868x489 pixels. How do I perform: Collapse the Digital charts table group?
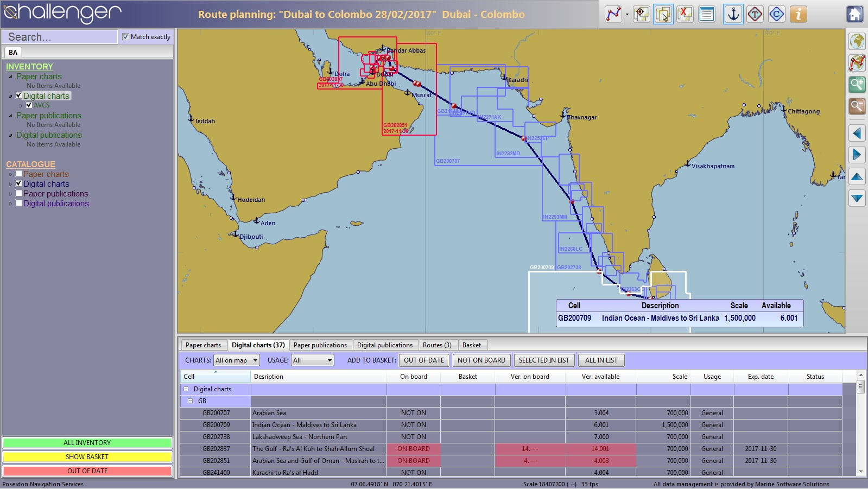point(186,389)
